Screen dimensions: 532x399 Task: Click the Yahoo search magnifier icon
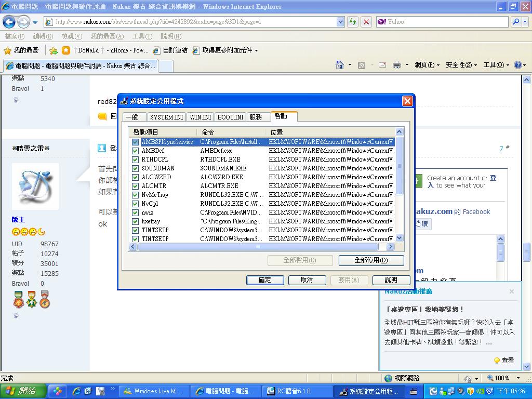pos(516,22)
